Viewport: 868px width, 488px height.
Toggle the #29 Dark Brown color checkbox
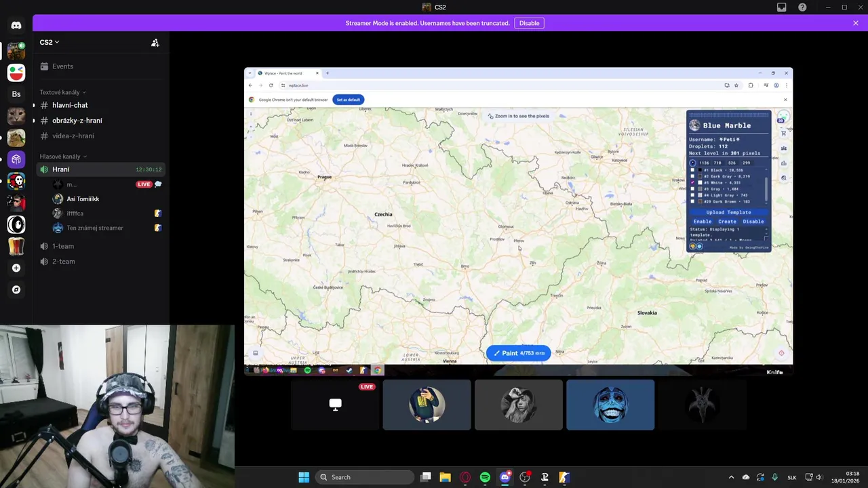[692, 201]
